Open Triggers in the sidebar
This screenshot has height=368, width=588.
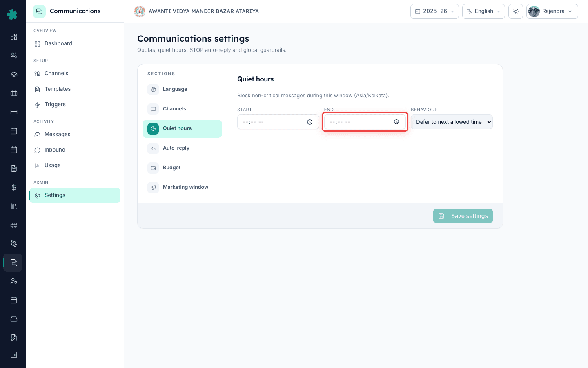(75, 105)
